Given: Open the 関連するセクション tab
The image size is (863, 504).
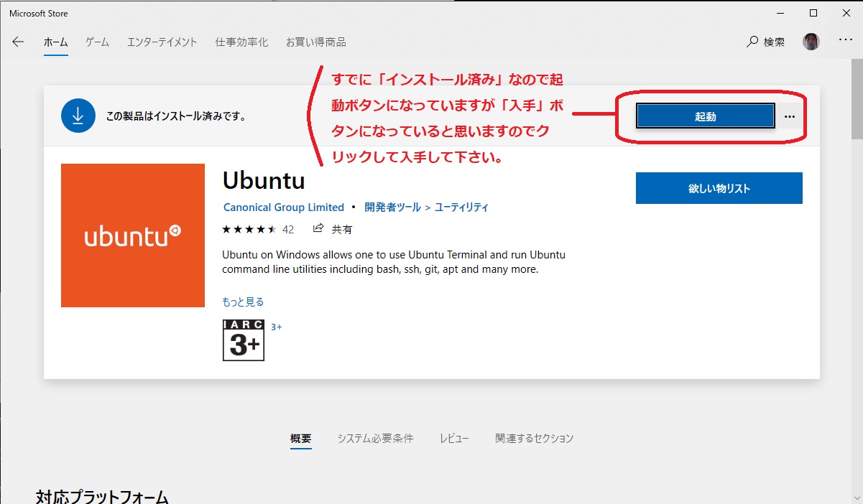Looking at the screenshot, I should click(534, 439).
